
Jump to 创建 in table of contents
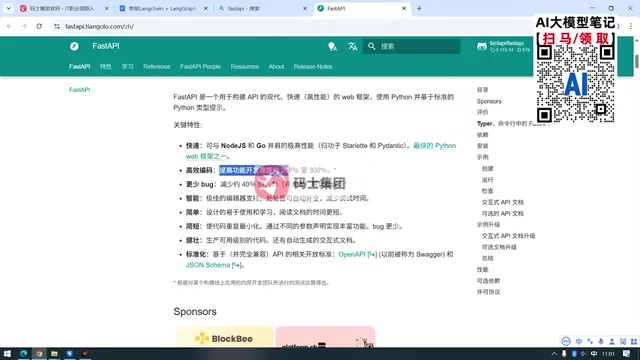[487, 169]
